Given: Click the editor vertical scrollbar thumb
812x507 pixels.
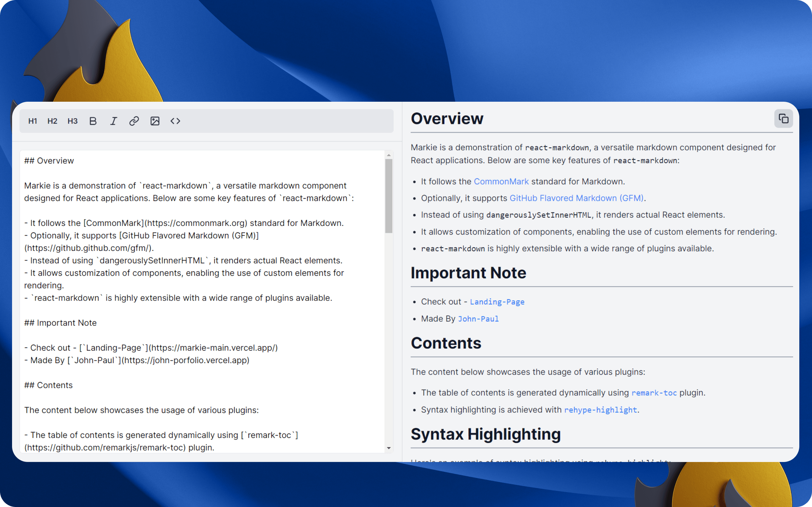Looking at the screenshot, I should click(389, 196).
